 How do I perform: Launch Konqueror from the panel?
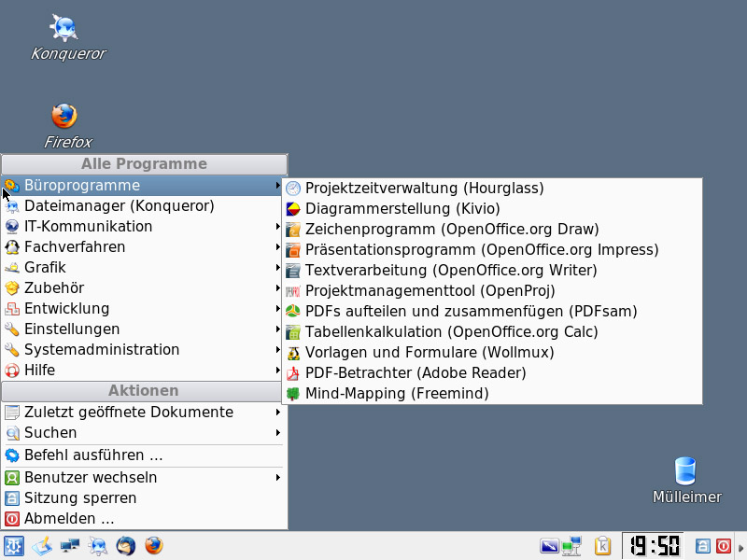click(x=98, y=546)
